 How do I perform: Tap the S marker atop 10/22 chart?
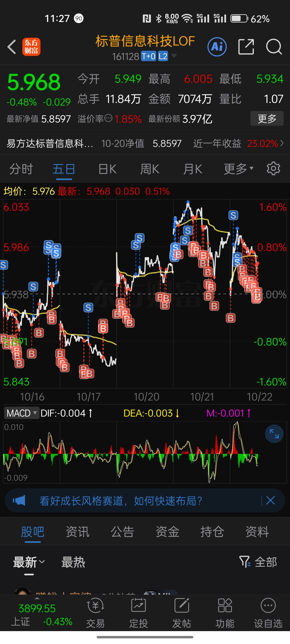(233, 215)
